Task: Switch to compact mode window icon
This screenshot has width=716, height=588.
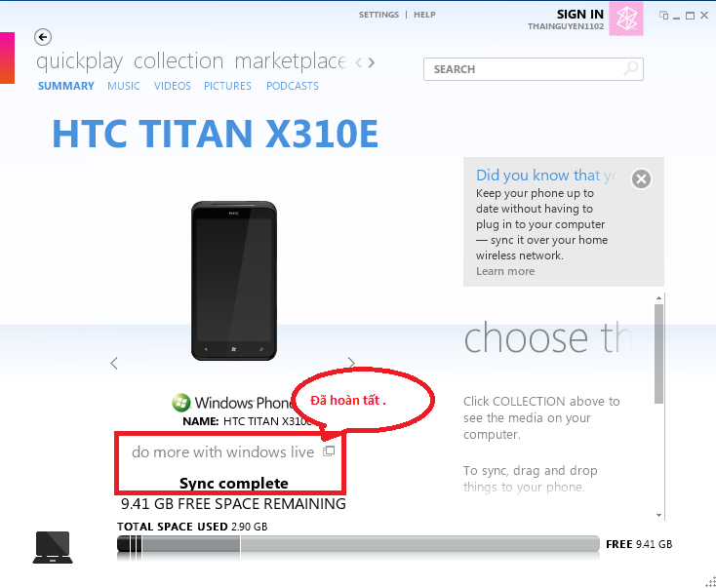Action: click(663, 15)
